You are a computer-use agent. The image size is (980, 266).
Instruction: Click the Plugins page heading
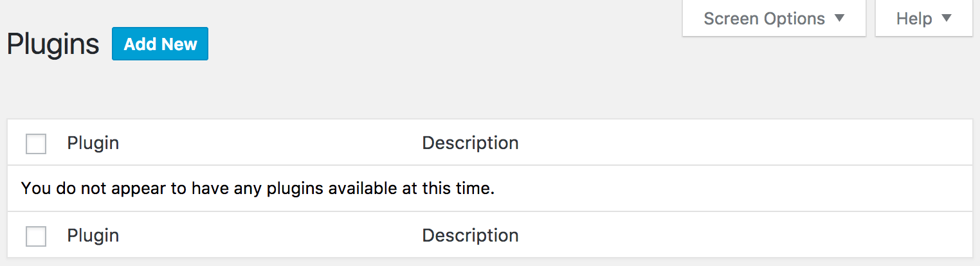(53, 44)
